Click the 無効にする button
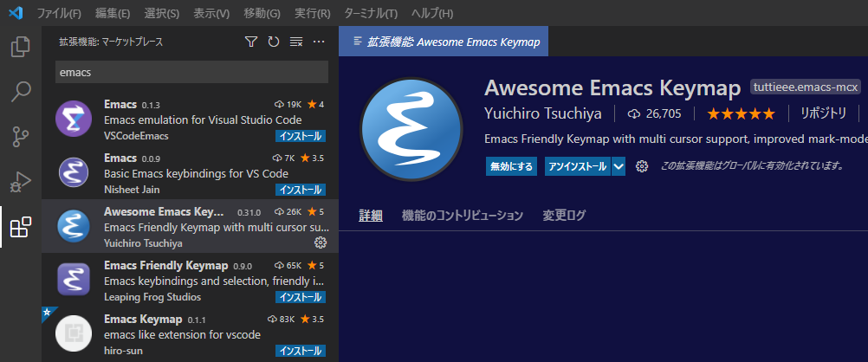The height and width of the screenshot is (362, 868). pyautogui.click(x=511, y=166)
